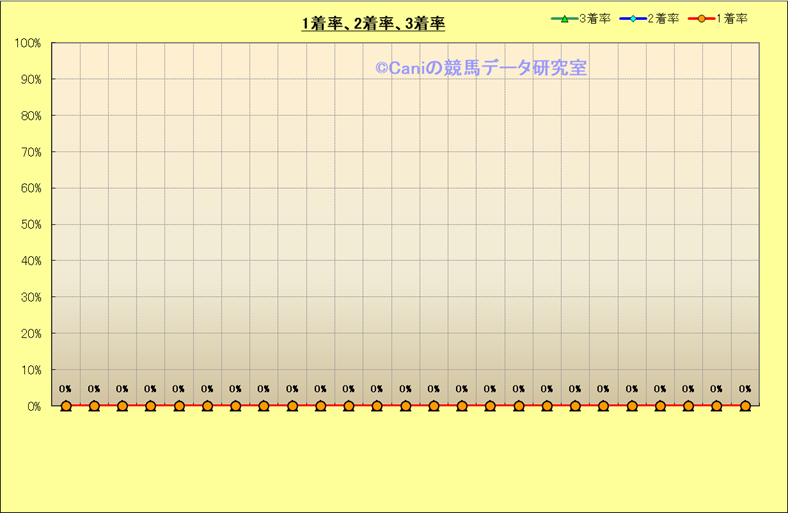Select the last orange data marker on the right

point(745,406)
